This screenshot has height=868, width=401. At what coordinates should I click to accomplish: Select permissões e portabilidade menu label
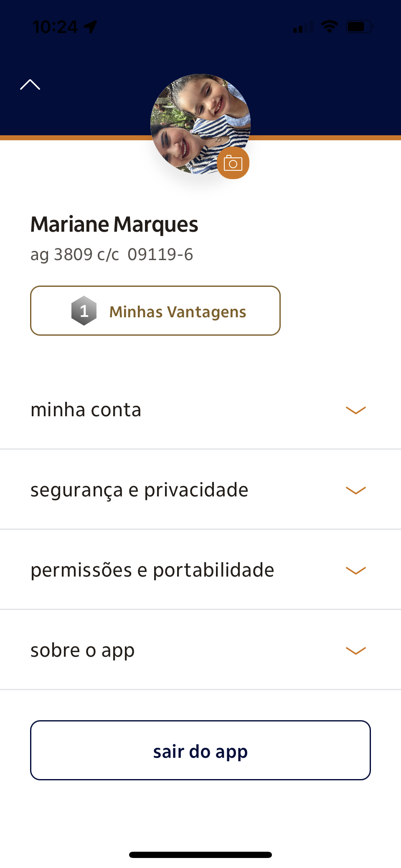pyautogui.click(x=152, y=570)
